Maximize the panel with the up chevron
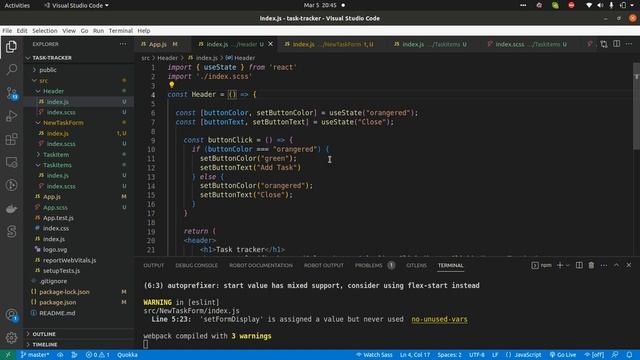Viewport: 640px width, 360px height. coord(616,265)
